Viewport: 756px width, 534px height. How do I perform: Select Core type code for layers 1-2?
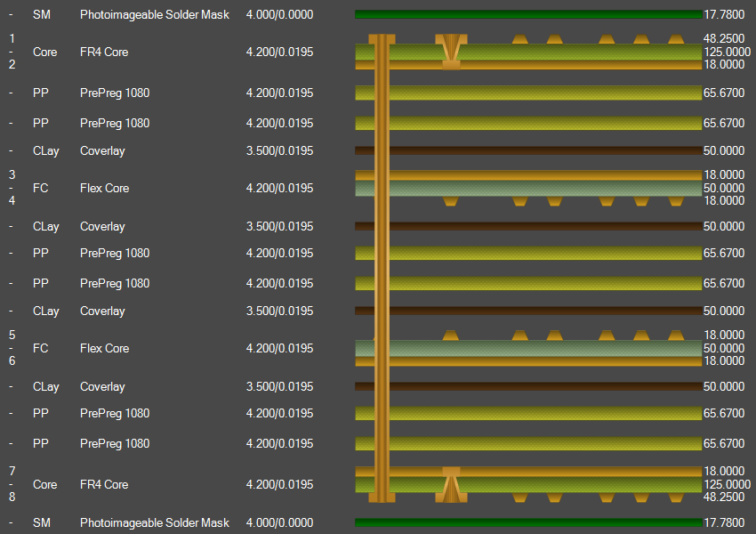pos(44,53)
